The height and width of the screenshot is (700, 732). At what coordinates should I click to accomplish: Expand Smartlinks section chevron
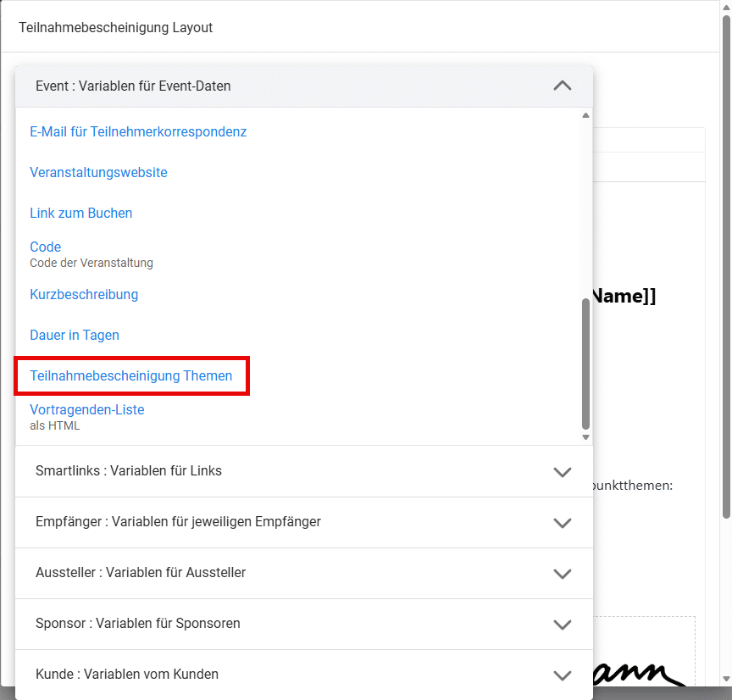[562, 471]
